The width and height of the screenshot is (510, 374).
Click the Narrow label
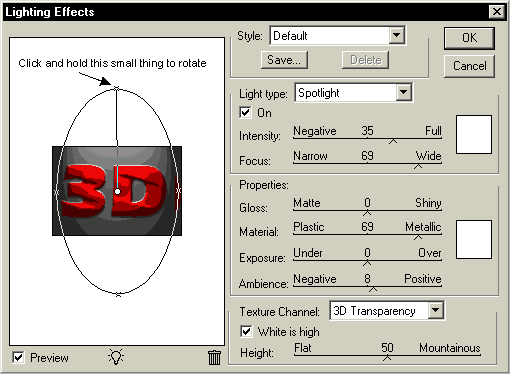point(310,155)
